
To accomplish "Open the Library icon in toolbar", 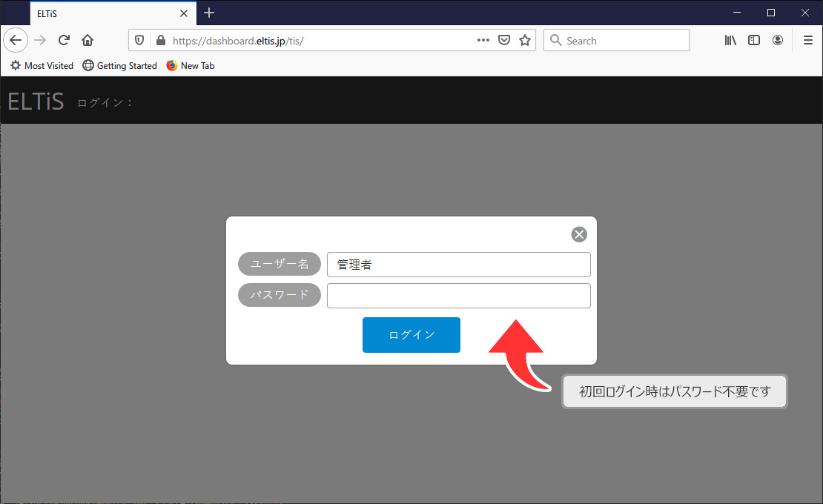I will [x=730, y=40].
